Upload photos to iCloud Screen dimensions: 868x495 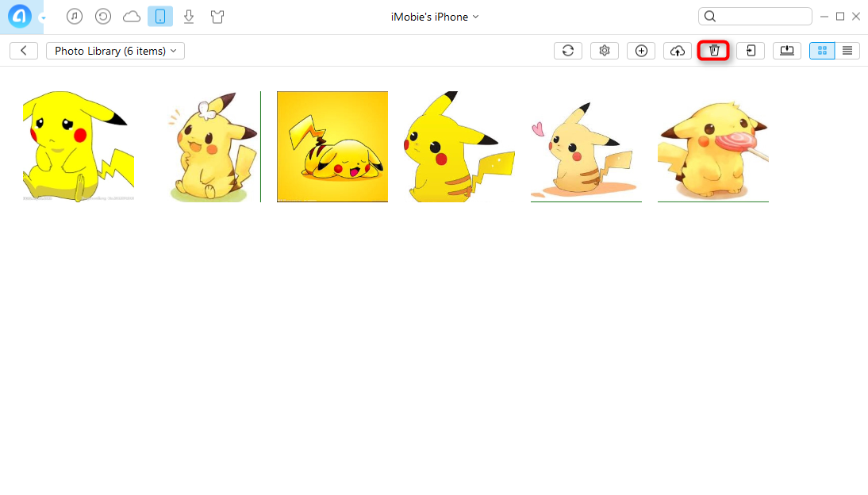pos(678,51)
